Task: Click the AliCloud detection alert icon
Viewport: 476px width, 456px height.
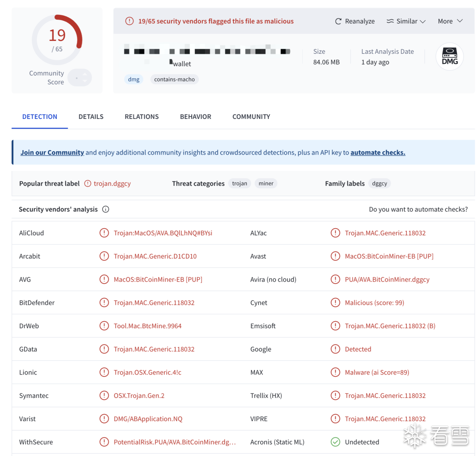Action: [104, 233]
